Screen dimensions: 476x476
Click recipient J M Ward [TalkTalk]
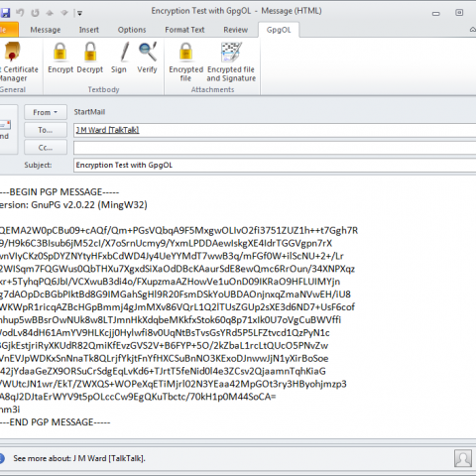107,130
